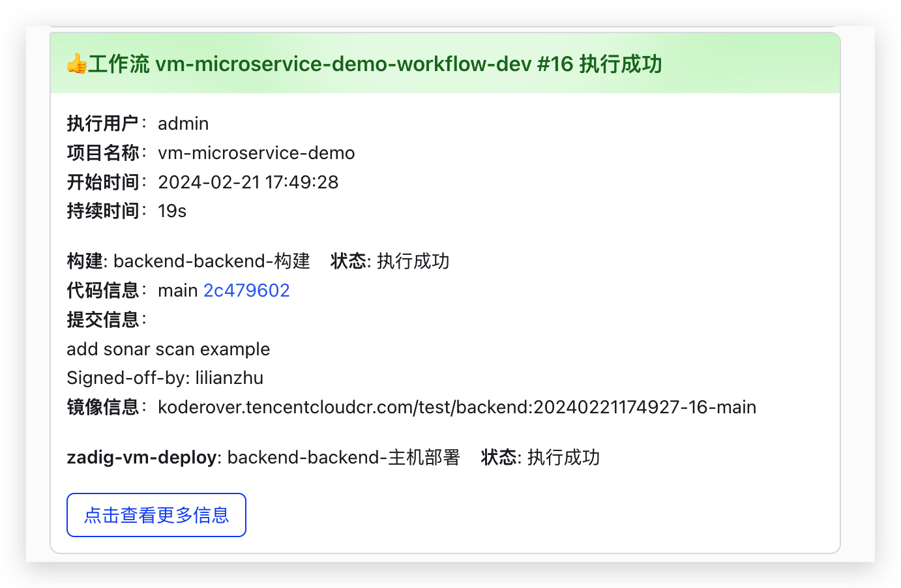This screenshot has height=588, width=901.
Task: Click the Signed-off-by: lilianzhu line
Action: [165, 377]
